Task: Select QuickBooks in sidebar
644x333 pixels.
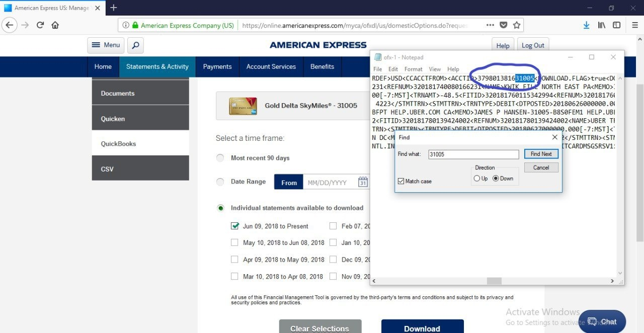Action: click(140, 143)
